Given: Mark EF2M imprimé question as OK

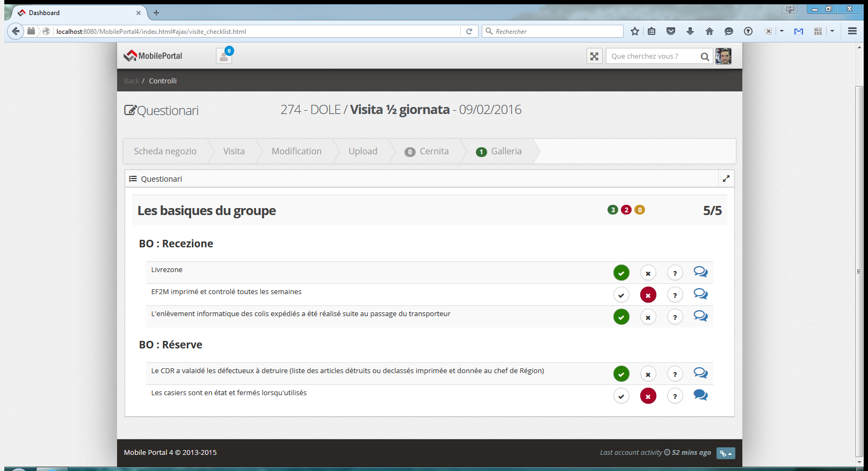Looking at the screenshot, I should (x=621, y=295).
